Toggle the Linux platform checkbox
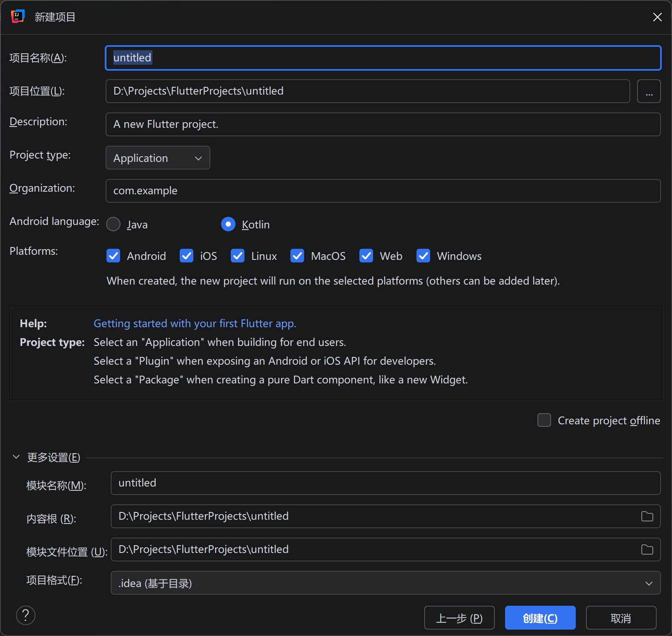 tap(238, 256)
